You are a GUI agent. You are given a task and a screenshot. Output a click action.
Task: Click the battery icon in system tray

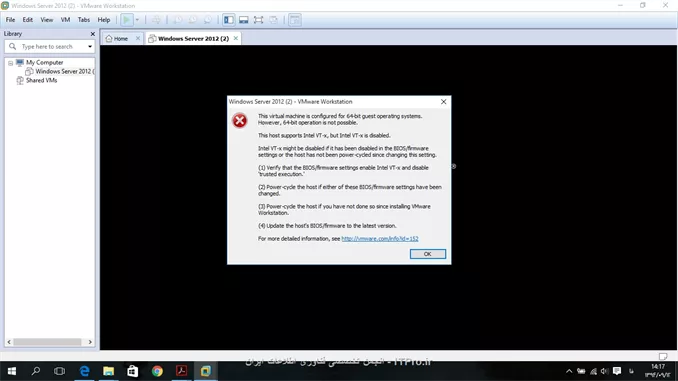[x=581, y=371]
